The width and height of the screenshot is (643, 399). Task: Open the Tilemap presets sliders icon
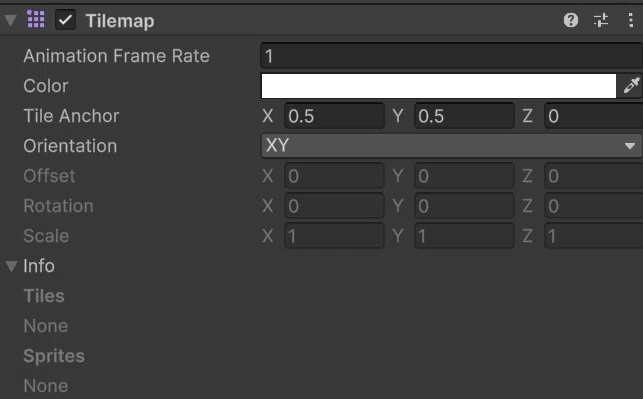point(601,20)
